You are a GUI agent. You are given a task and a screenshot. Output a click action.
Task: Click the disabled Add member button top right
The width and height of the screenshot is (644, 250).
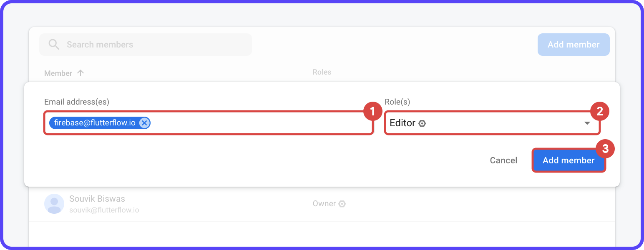573,44
